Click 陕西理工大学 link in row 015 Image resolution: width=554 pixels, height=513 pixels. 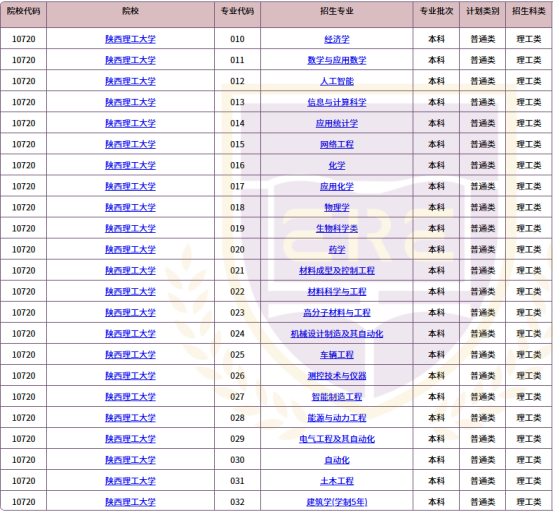tap(130, 145)
